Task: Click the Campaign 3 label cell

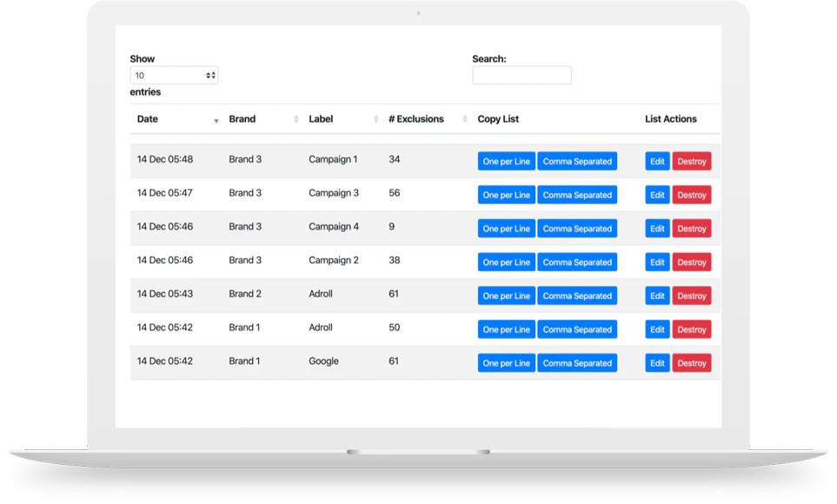Action: tap(334, 193)
